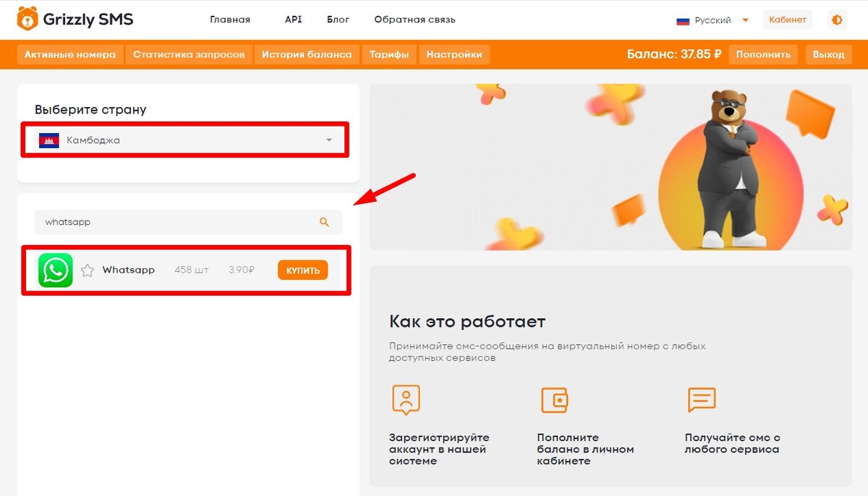The width and height of the screenshot is (868, 496).
Task: Open 'Кабинет' in the top bar
Action: [788, 20]
